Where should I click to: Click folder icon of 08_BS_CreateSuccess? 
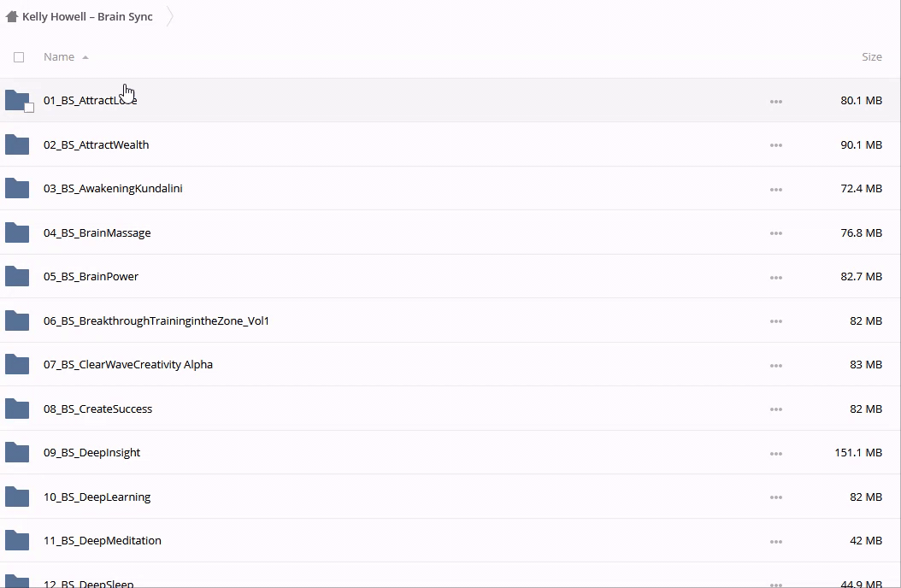tap(17, 409)
